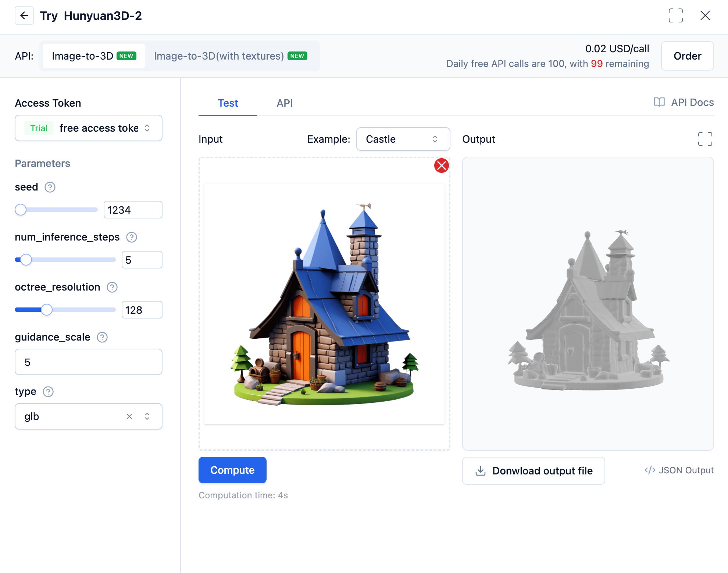The height and width of the screenshot is (573, 728).
Task: Clear the glb type selection
Action: (129, 416)
